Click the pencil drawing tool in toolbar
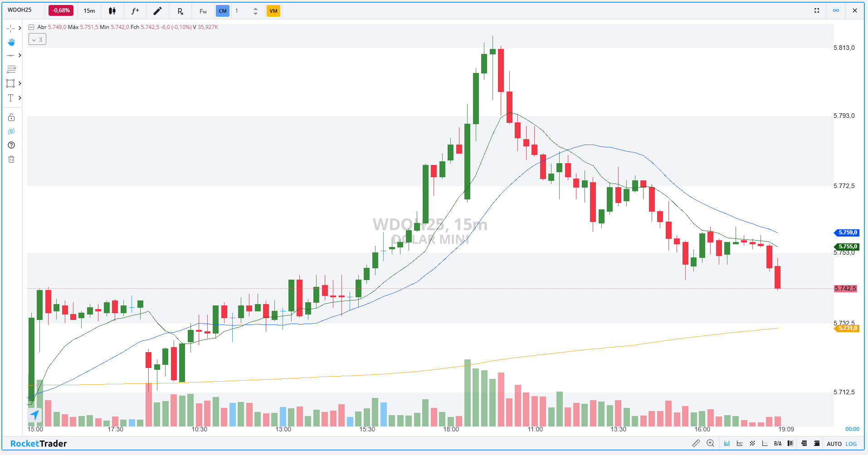Image resolution: width=868 pixels, height=455 pixels. (x=157, y=11)
